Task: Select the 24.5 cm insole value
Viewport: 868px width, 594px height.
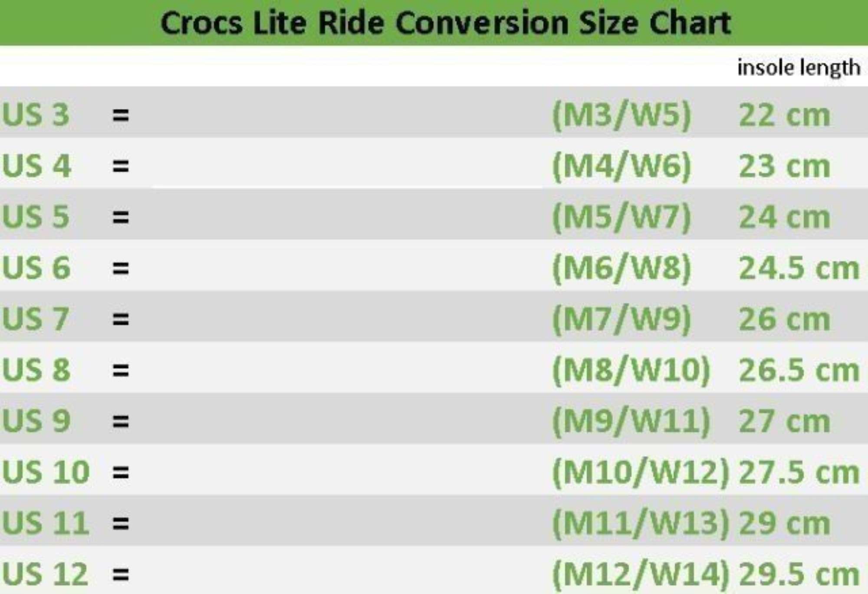Action: [x=799, y=268]
